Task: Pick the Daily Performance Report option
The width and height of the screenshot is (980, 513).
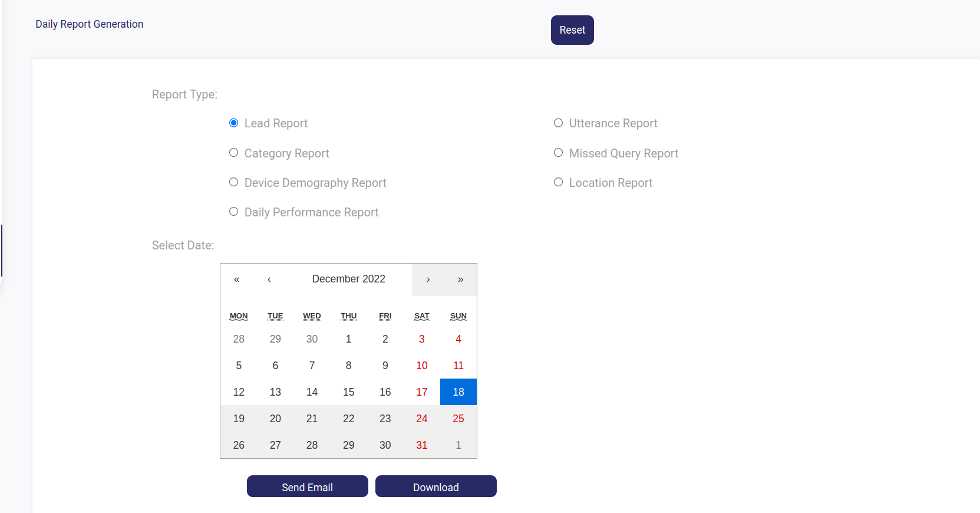Action: pos(234,212)
